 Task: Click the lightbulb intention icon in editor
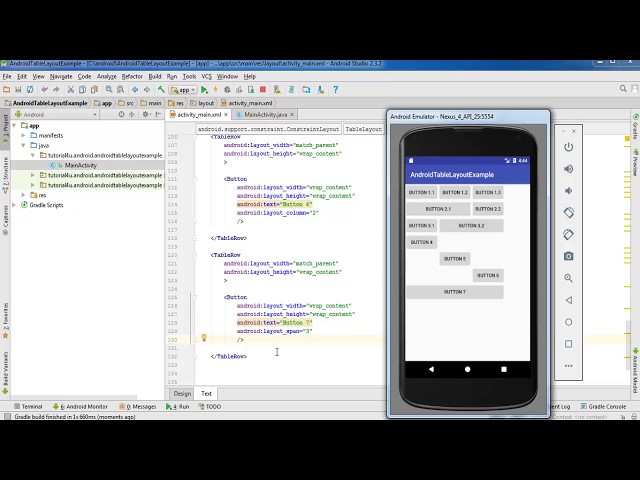pos(204,338)
